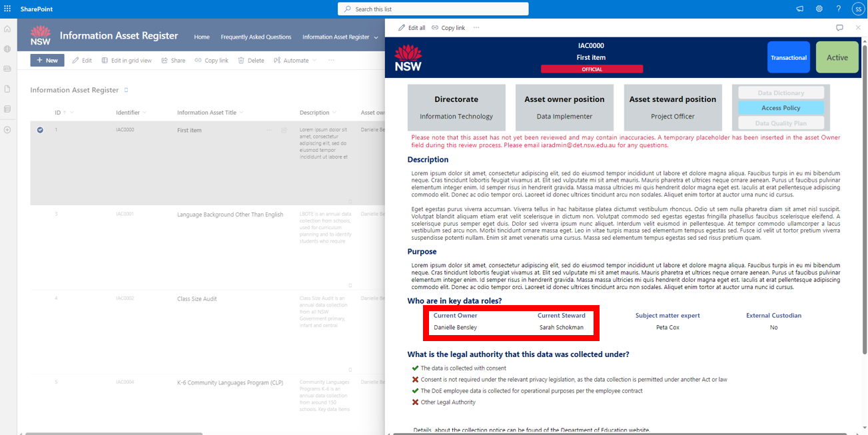The height and width of the screenshot is (435, 868).
Task: Click the green Active status badge
Action: 837,57
